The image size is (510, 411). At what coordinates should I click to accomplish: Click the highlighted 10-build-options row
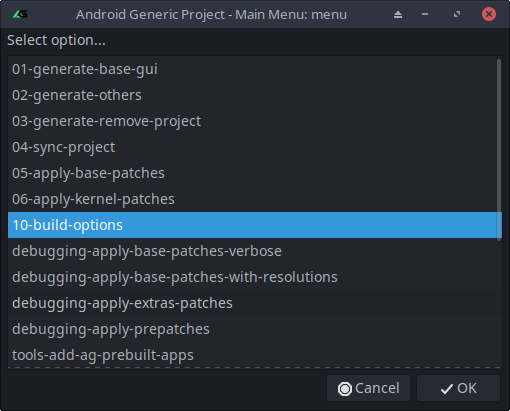click(x=255, y=225)
